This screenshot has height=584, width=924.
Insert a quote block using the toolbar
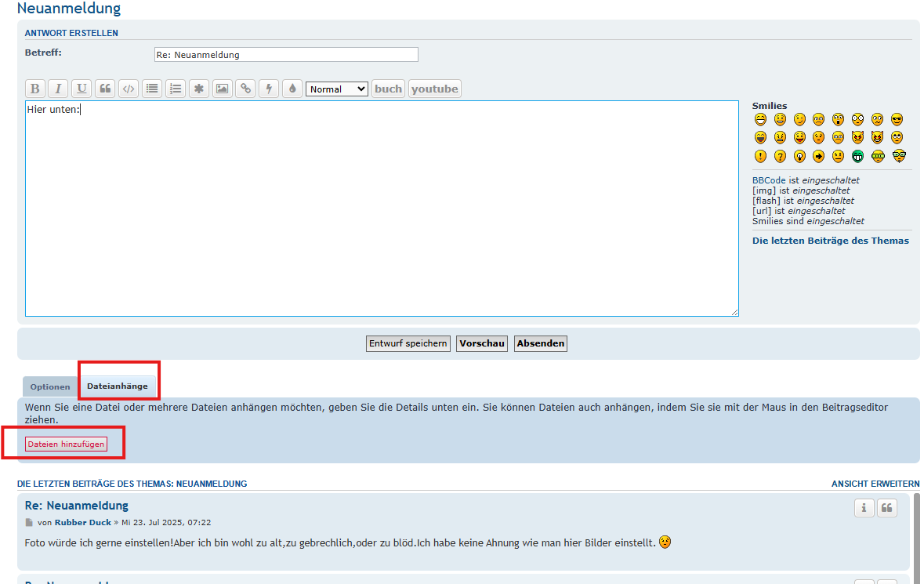[105, 89]
